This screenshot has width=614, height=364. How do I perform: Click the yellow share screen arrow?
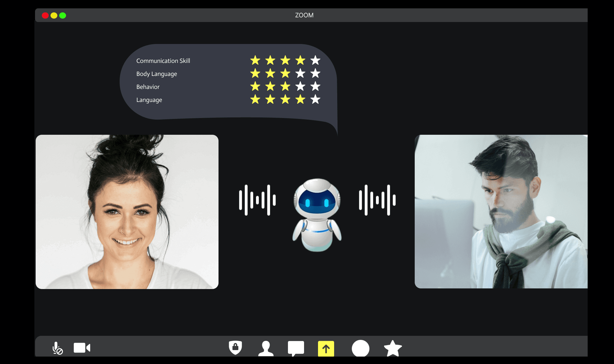(x=326, y=349)
